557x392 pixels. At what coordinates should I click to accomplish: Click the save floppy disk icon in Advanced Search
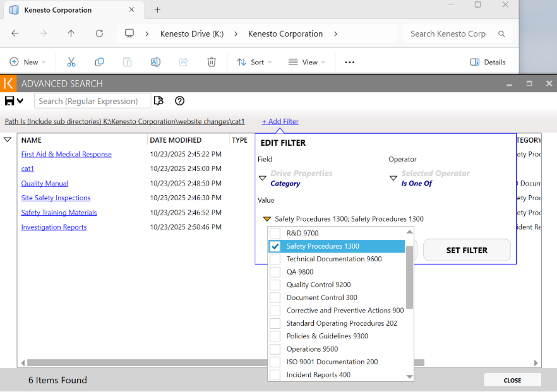click(9, 101)
